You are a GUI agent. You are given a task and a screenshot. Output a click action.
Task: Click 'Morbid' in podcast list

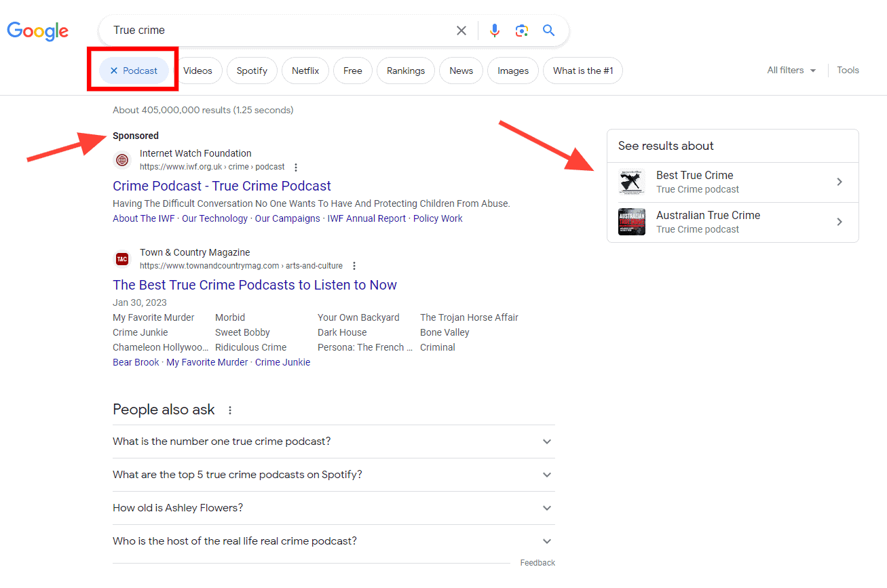tap(230, 317)
